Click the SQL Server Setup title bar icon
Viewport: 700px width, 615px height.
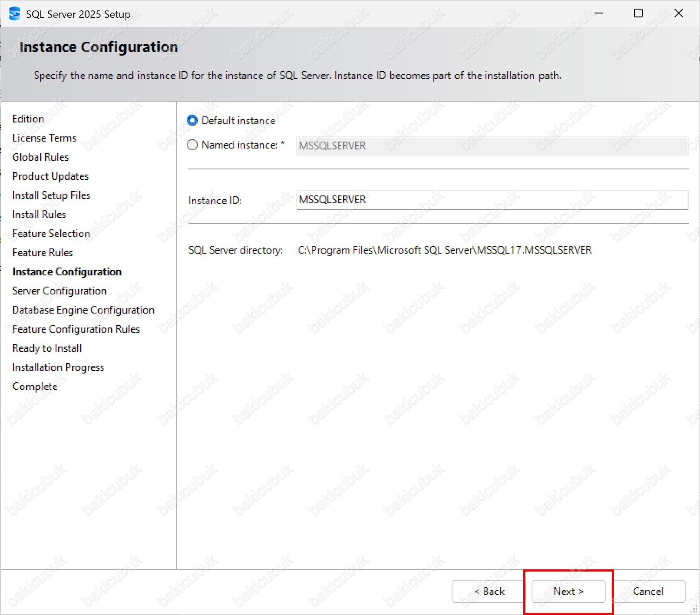click(14, 14)
